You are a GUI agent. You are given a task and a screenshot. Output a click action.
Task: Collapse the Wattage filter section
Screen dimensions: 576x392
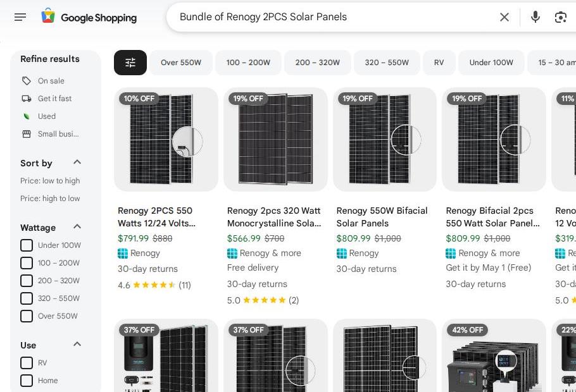[77, 227]
